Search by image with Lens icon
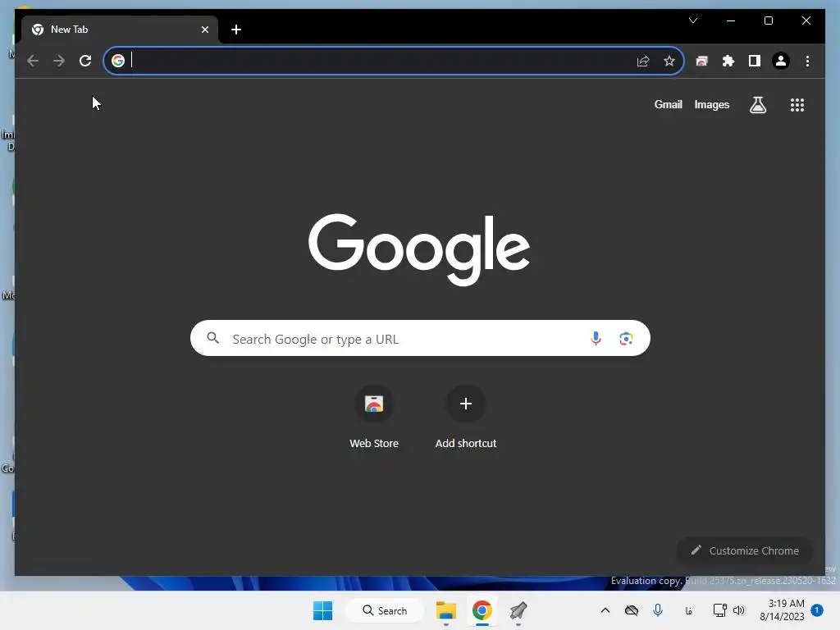Screen dimensions: 840x630 (626, 339)
